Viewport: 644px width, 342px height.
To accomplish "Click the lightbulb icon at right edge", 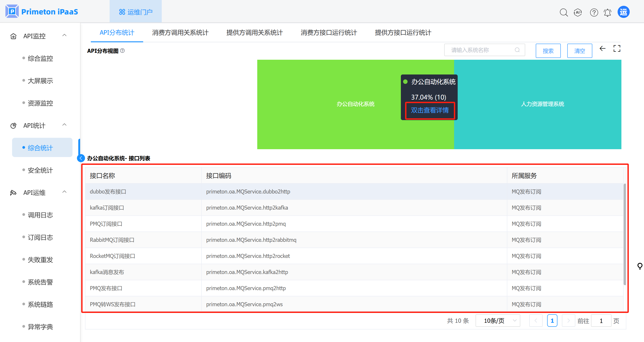I will coord(640,266).
